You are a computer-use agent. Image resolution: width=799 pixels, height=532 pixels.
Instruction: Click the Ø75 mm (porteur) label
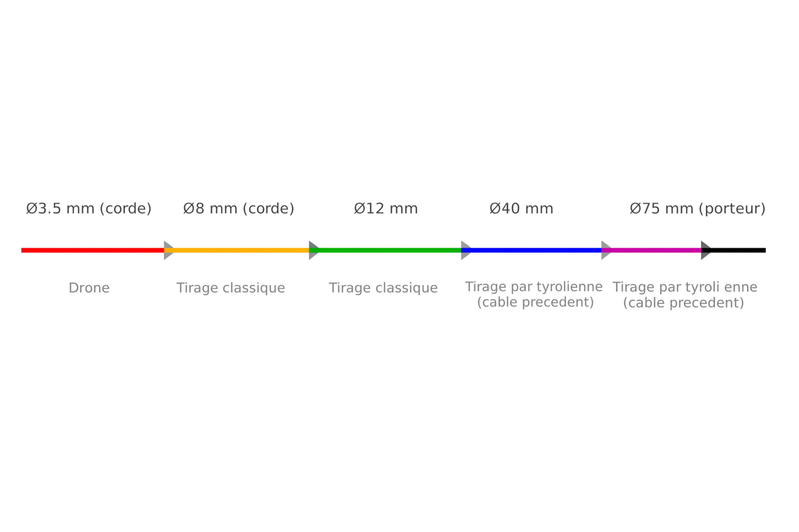(x=698, y=209)
